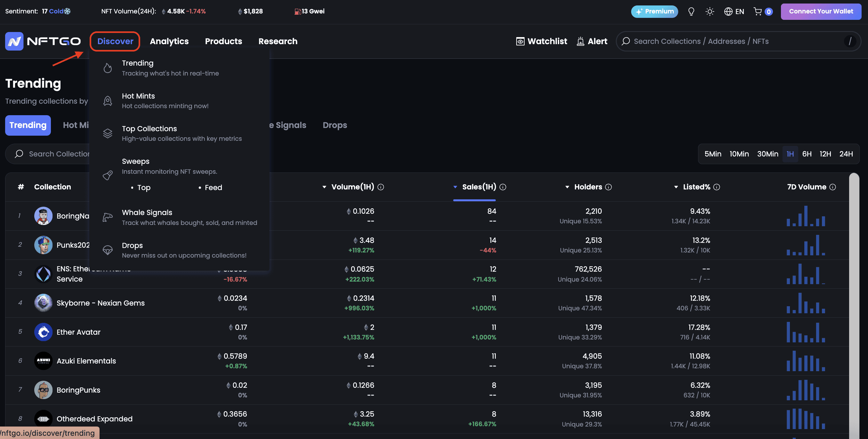Click the Volume(1H) info icon
This screenshot has height=439, width=868.
(x=381, y=187)
